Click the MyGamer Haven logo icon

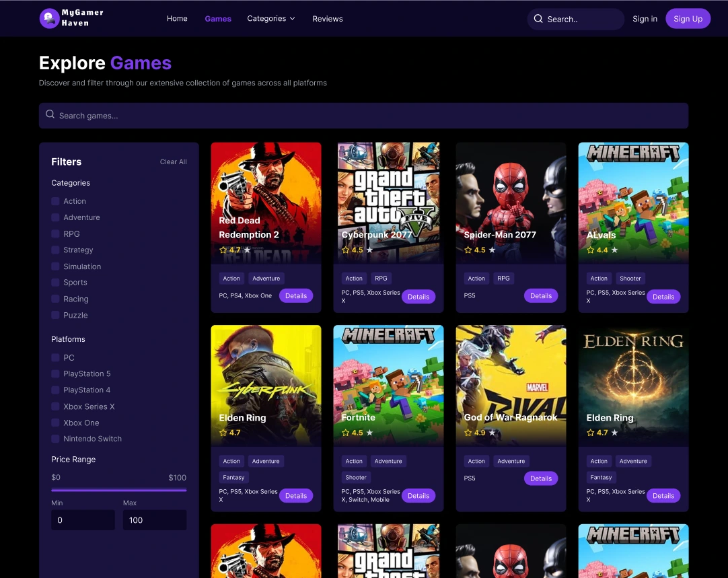point(48,19)
